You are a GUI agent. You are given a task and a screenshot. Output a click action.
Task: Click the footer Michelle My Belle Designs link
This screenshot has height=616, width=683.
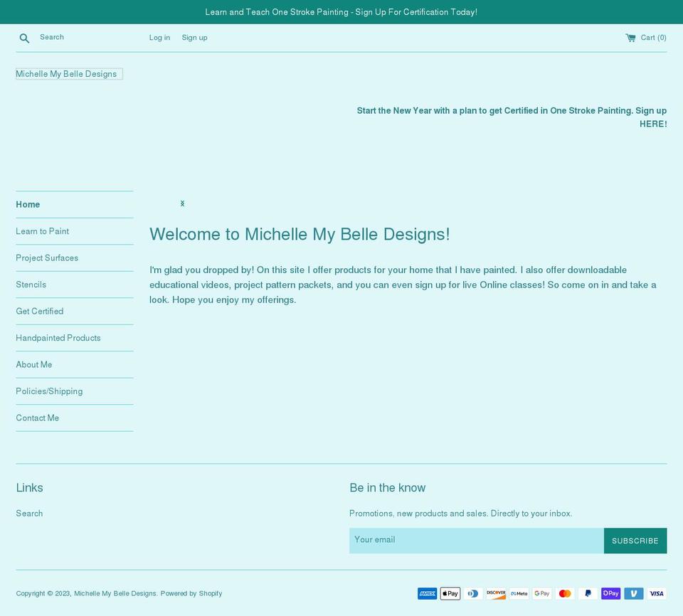[115, 593]
